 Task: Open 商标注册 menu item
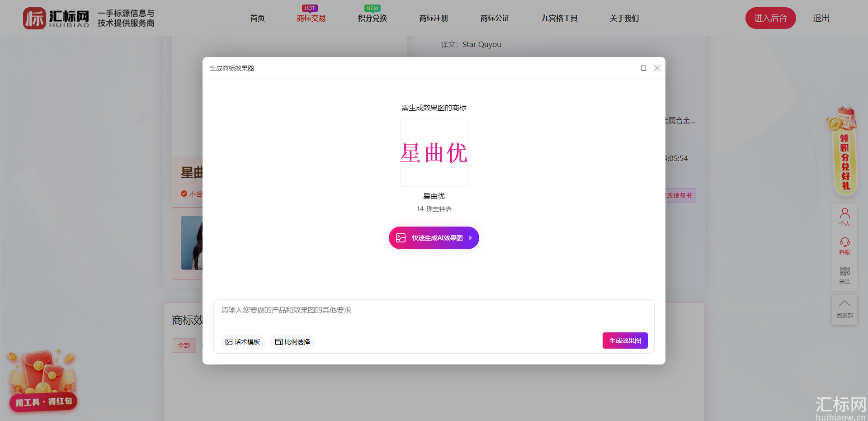434,18
